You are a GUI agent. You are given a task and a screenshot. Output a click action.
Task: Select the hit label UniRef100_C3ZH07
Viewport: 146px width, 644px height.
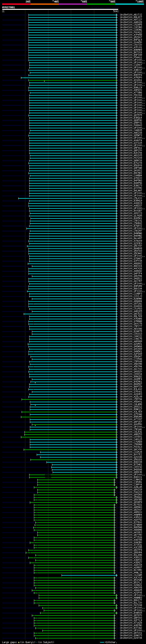click(x=131, y=65)
